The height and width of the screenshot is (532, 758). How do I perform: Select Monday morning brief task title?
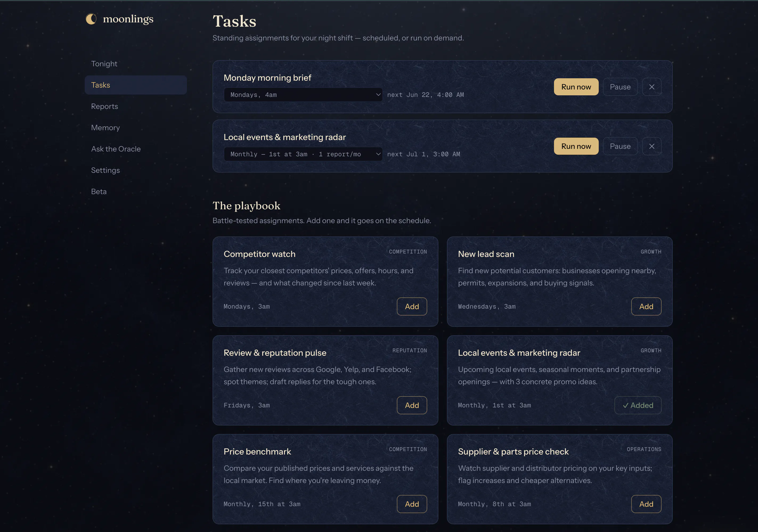point(267,78)
